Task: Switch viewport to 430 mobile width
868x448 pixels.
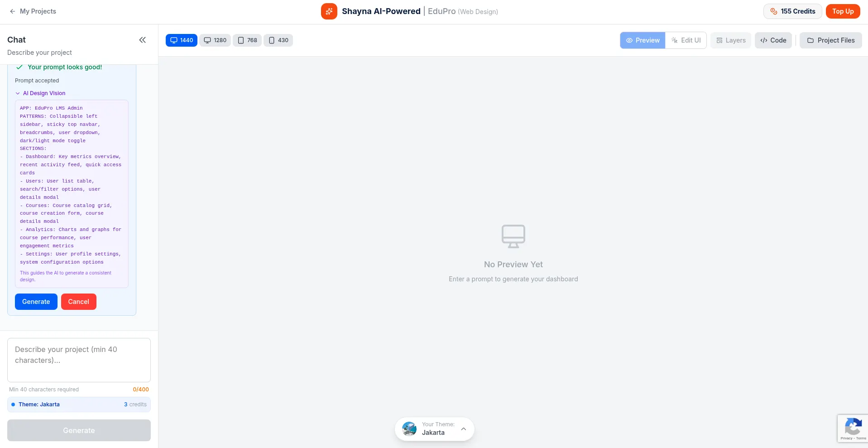Action: click(278, 40)
